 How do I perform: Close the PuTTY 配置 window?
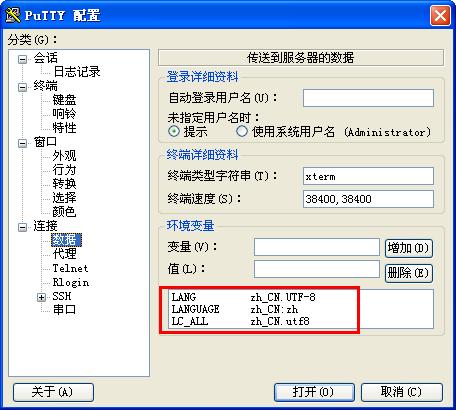(440, 15)
